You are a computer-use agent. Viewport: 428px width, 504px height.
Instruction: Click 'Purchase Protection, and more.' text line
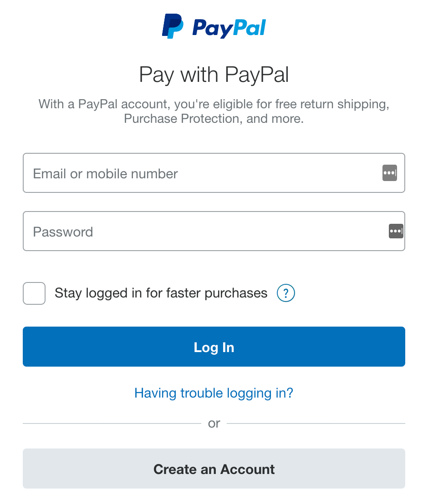(x=214, y=119)
